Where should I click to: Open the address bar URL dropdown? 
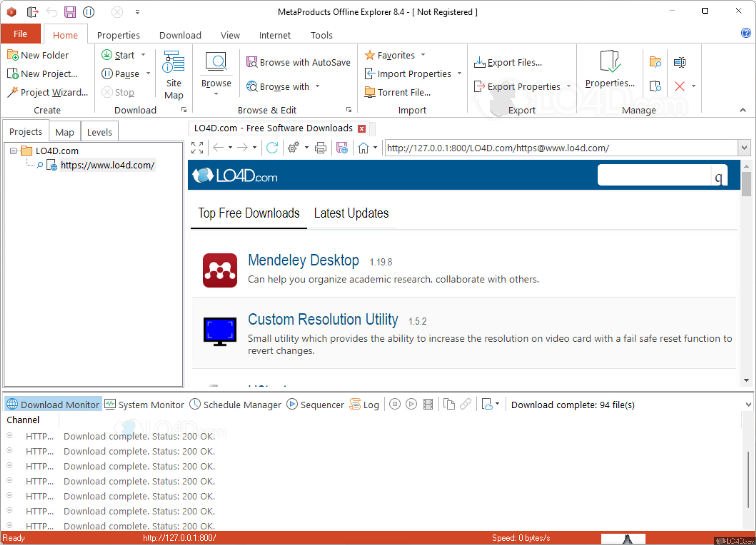coord(744,148)
